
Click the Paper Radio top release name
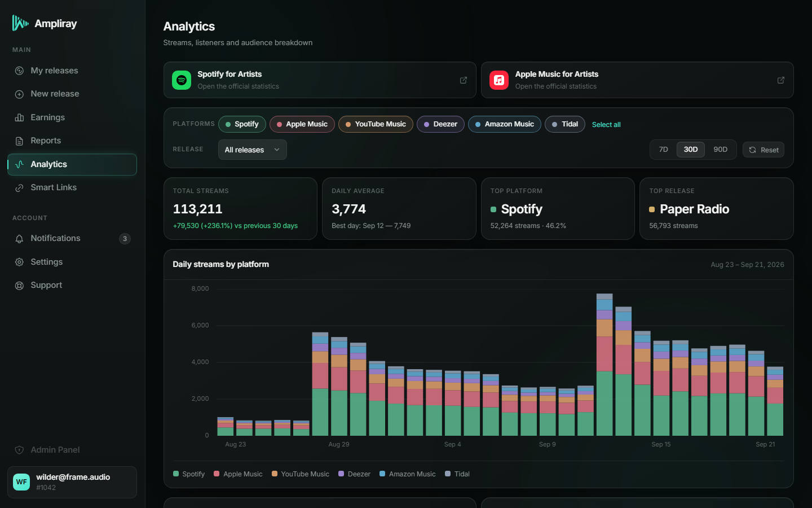click(695, 209)
